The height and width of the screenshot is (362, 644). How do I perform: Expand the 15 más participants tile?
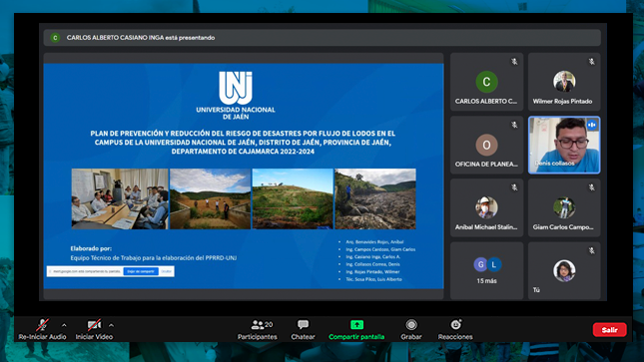[x=486, y=270]
